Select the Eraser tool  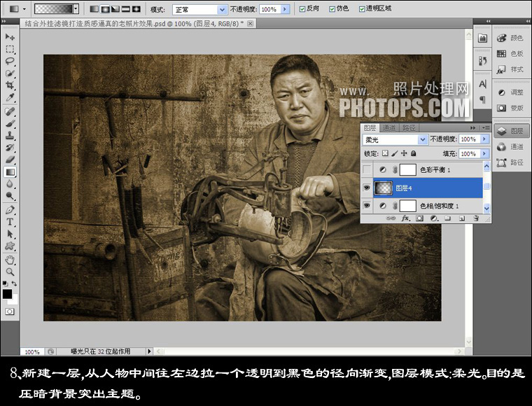tap(10, 160)
